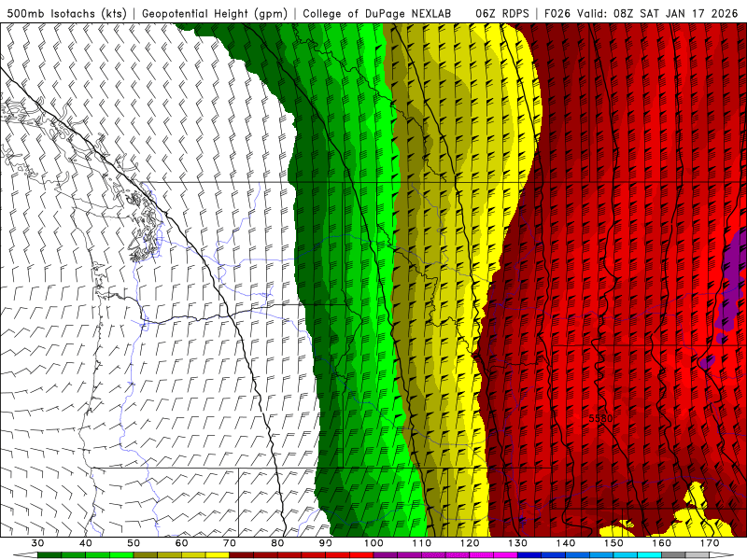
Task: Select the cyan swatch just before 160
Action: 649,555
